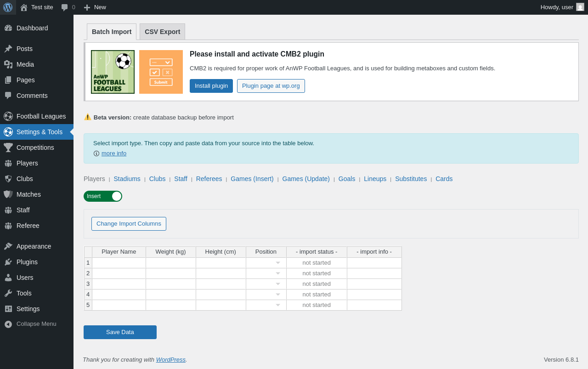
Task: Click the Appearance paintbrush icon
Action: click(8, 246)
